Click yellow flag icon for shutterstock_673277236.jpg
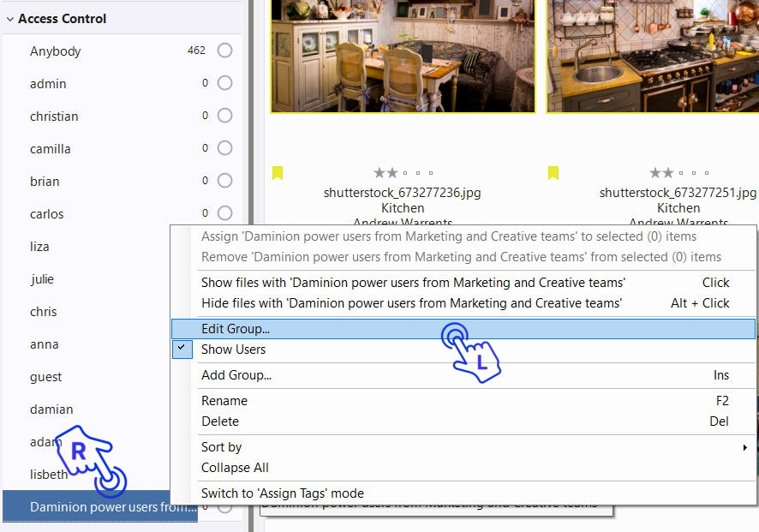Image resolution: width=759 pixels, height=532 pixels. pyautogui.click(x=278, y=173)
